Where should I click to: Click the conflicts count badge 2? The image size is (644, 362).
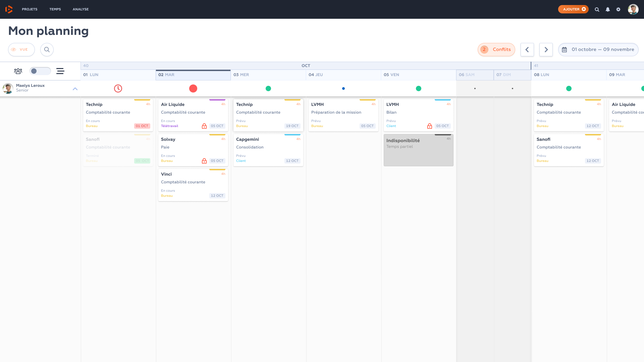pos(484,50)
